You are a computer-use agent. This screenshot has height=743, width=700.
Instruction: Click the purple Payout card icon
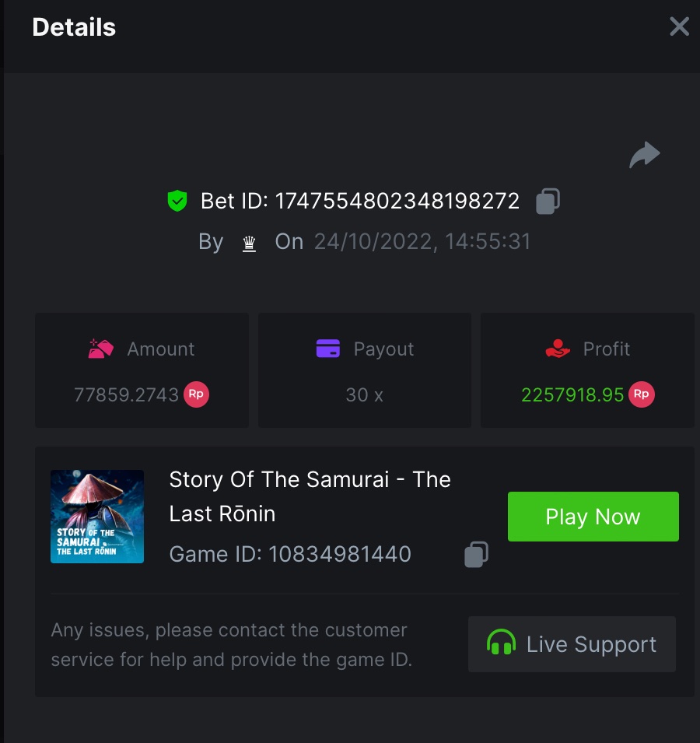point(328,349)
